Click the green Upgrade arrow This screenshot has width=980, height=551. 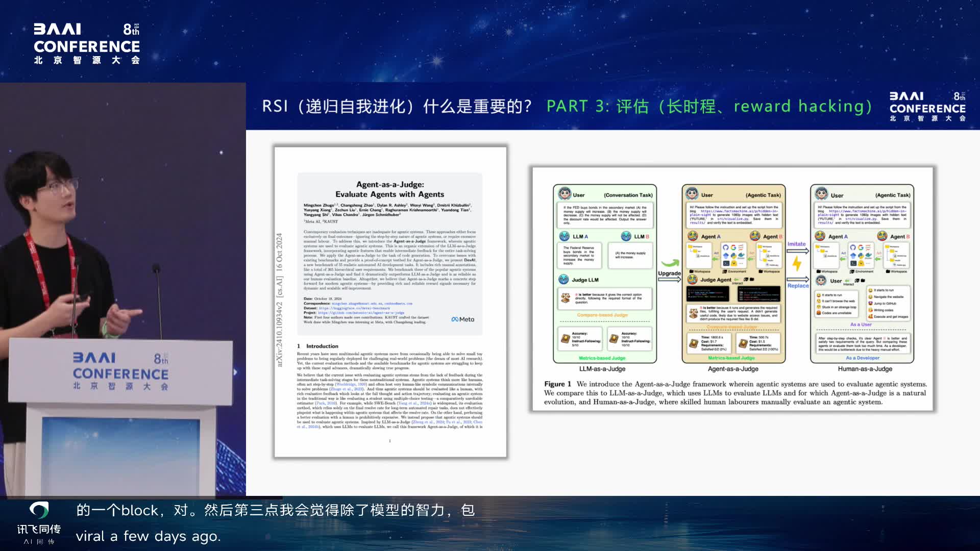(x=670, y=263)
